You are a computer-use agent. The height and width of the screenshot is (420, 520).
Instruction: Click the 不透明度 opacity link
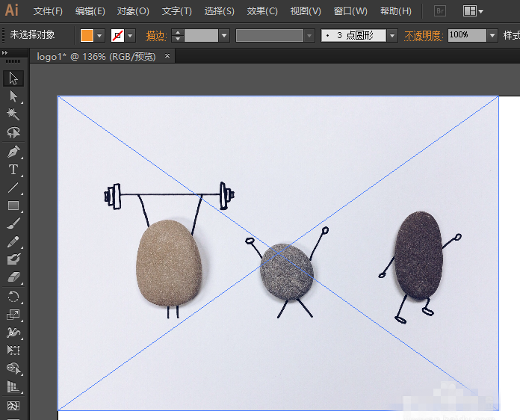pyautogui.click(x=424, y=35)
